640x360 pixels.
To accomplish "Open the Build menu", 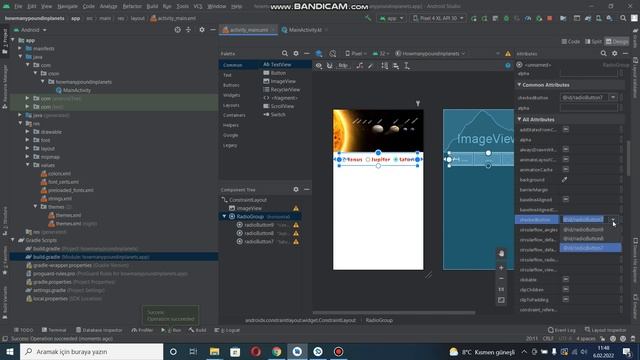I will pos(152,6).
